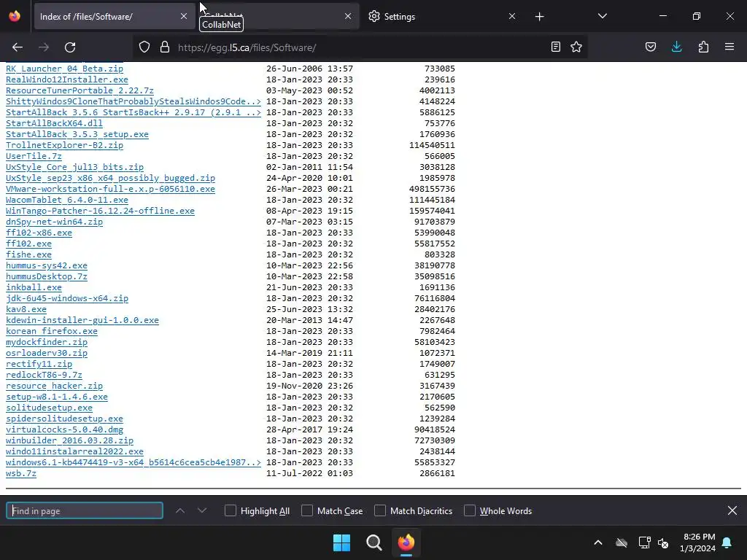Open WacomTablet_6.4.0-11.exe link
747x560 pixels.
pyautogui.click(x=67, y=200)
